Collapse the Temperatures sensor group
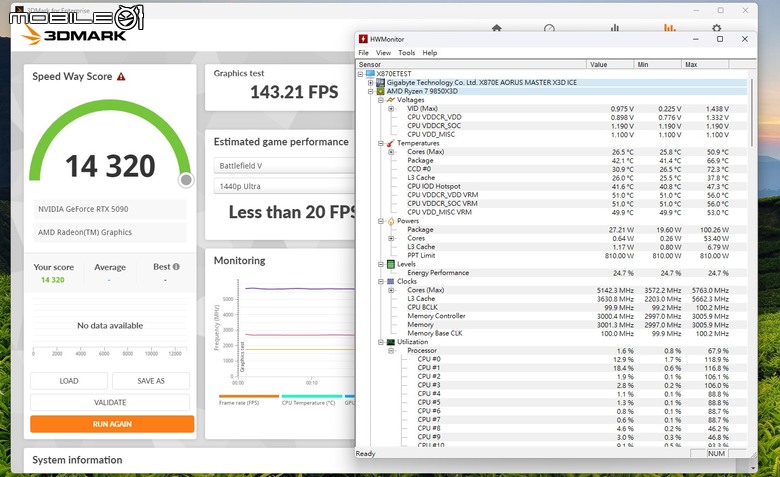Viewport: 780px width, 477px height. pyautogui.click(x=381, y=143)
